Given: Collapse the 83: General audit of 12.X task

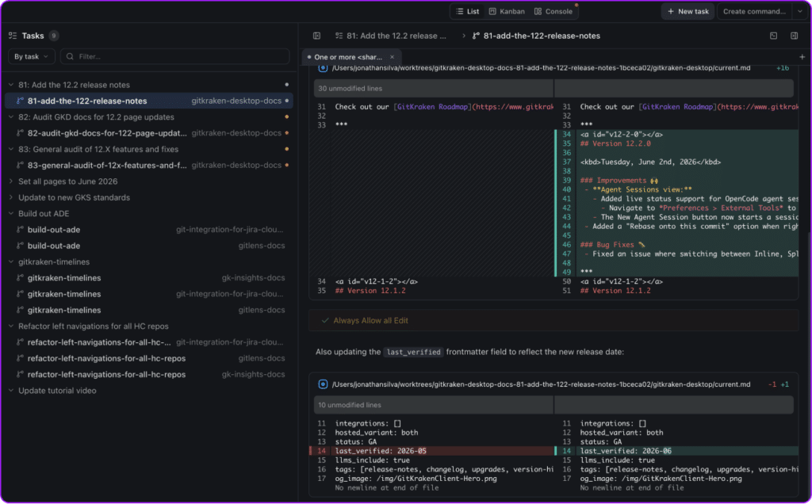Looking at the screenshot, I should [11, 149].
